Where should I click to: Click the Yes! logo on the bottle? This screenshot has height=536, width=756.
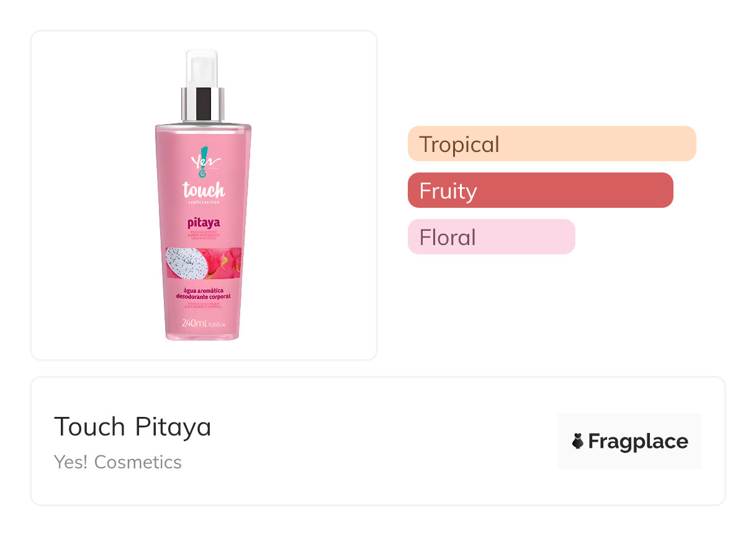pyautogui.click(x=201, y=163)
